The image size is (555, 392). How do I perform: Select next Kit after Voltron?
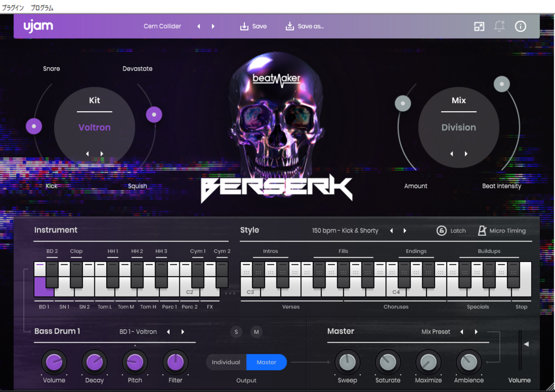click(101, 153)
